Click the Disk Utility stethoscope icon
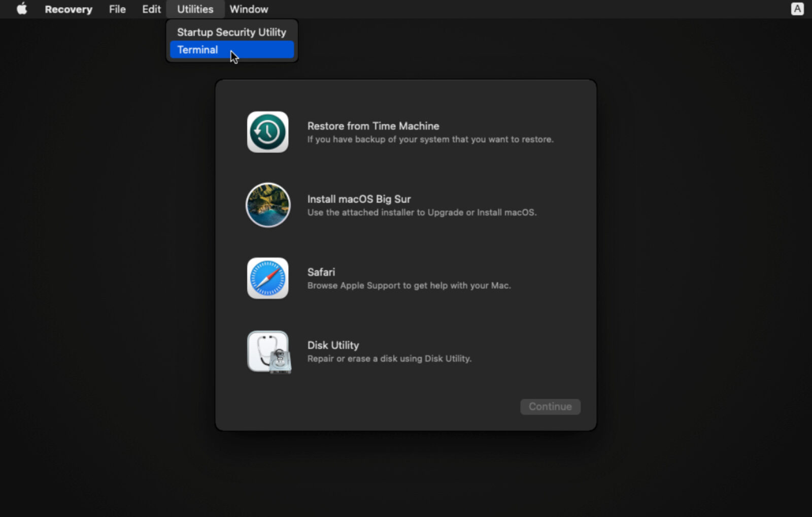 [267, 351]
